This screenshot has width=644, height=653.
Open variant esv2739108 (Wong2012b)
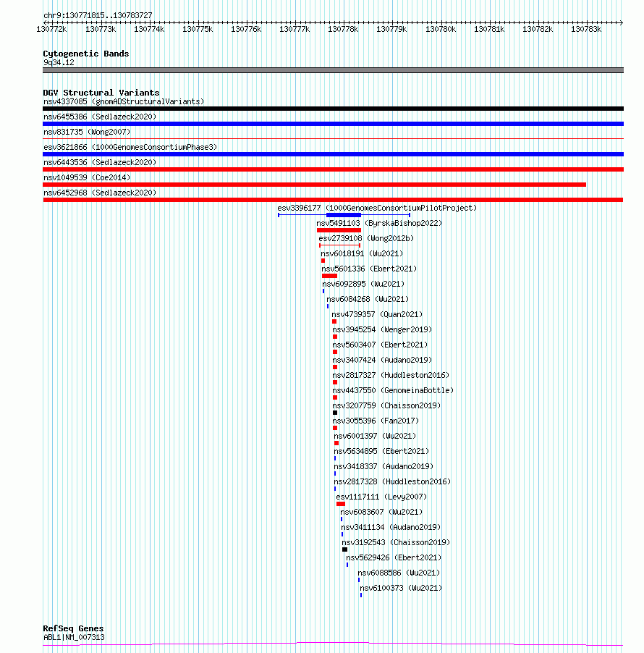point(366,238)
